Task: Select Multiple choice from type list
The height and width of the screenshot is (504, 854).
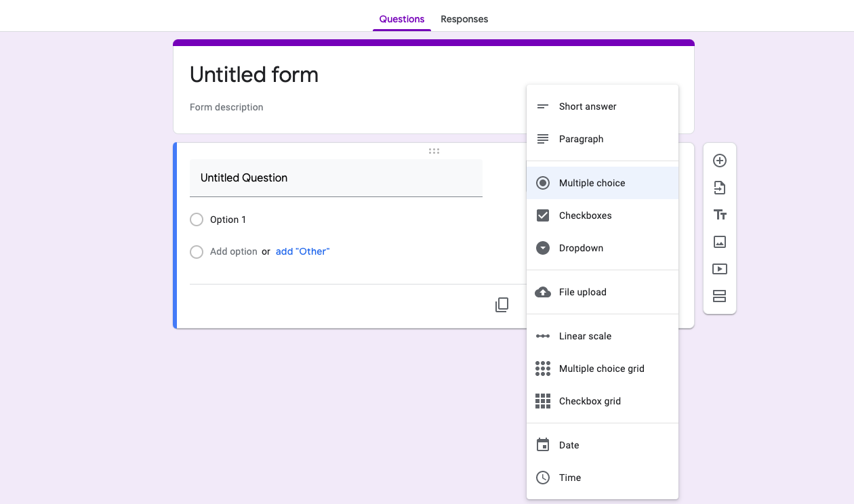Action: (x=603, y=183)
